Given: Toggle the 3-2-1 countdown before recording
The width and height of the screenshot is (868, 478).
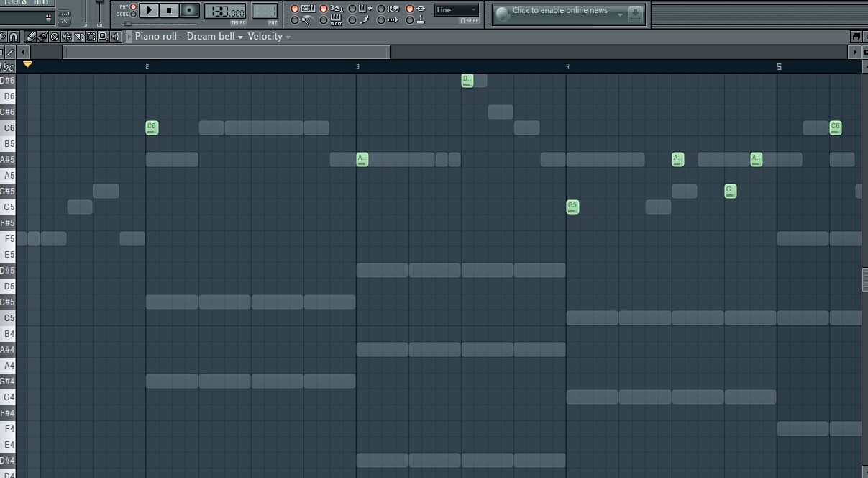Looking at the screenshot, I should coord(332,9).
